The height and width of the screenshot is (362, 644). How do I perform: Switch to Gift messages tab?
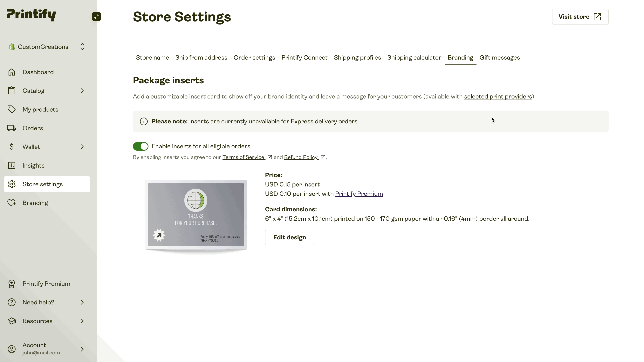click(499, 57)
